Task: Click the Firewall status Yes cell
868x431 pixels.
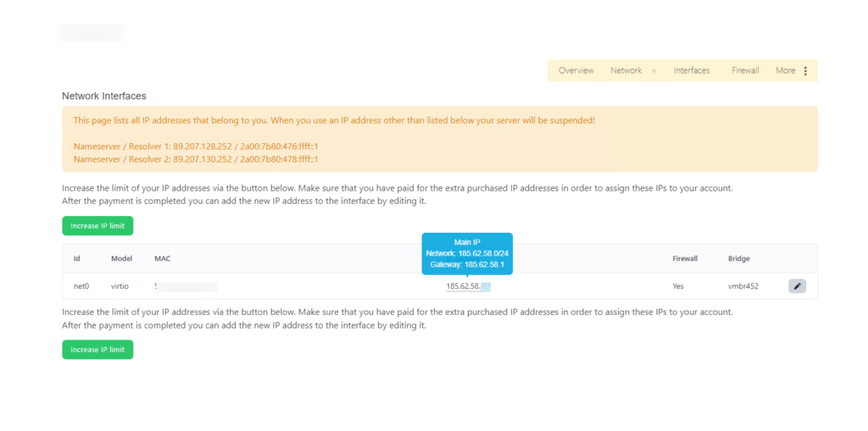Action: pyautogui.click(x=678, y=286)
